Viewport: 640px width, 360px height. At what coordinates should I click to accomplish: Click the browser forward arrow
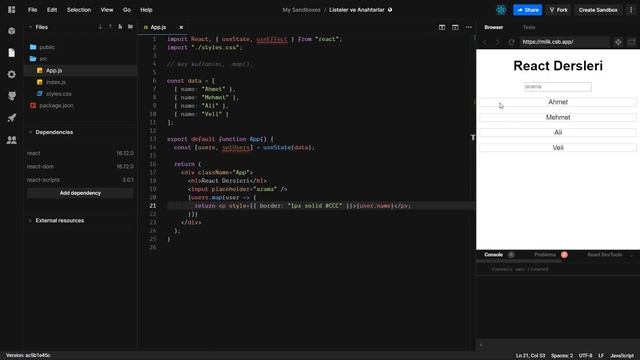pyautogui.click(x=498, y=42)
